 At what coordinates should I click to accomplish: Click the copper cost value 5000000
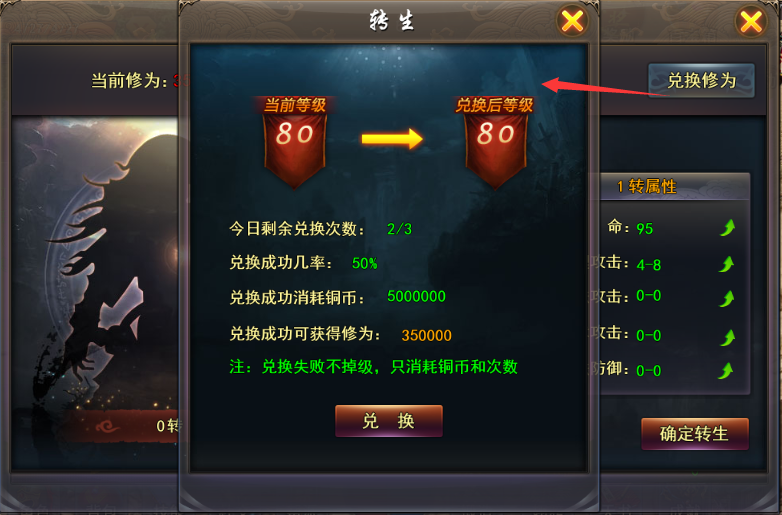point(416,296)
